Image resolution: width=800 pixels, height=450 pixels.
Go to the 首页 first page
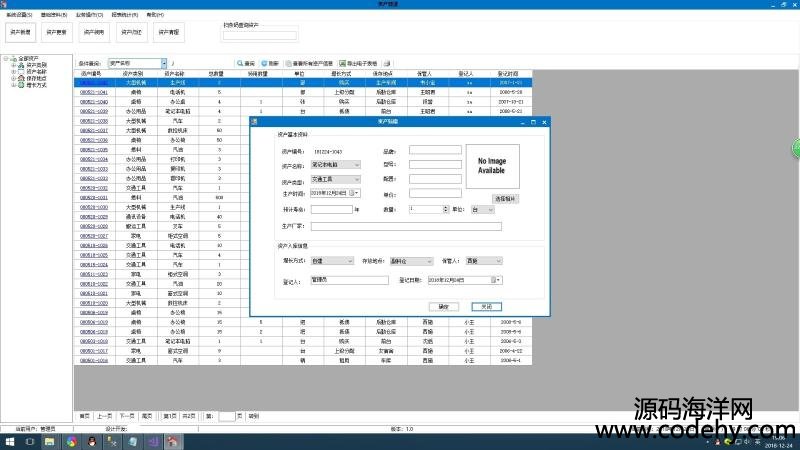coord(85,416)
